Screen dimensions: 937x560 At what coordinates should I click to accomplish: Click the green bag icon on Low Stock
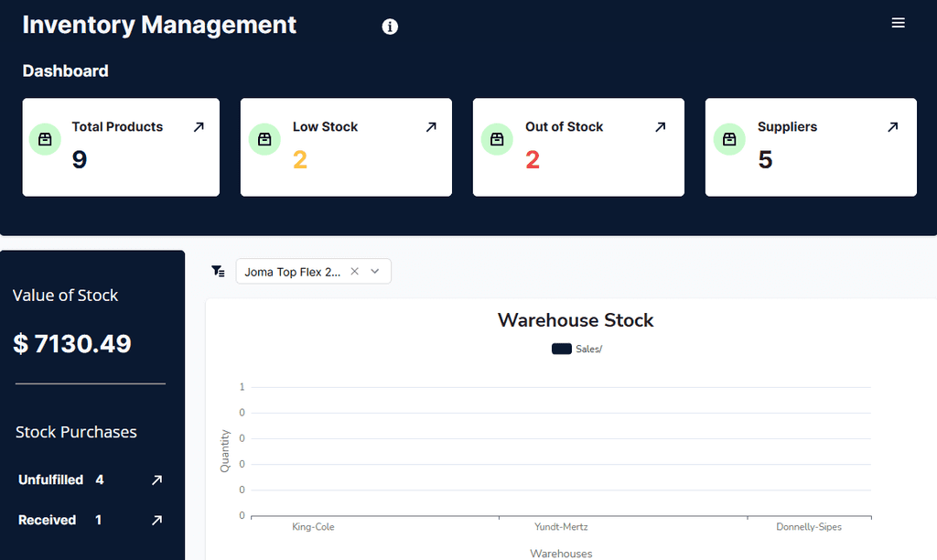pos(264,139)
